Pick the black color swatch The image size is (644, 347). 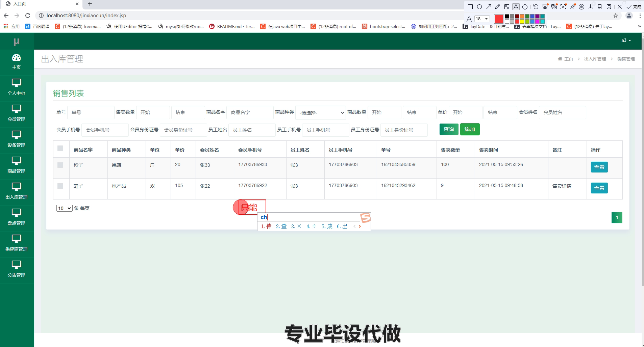[x=507, y=17]
